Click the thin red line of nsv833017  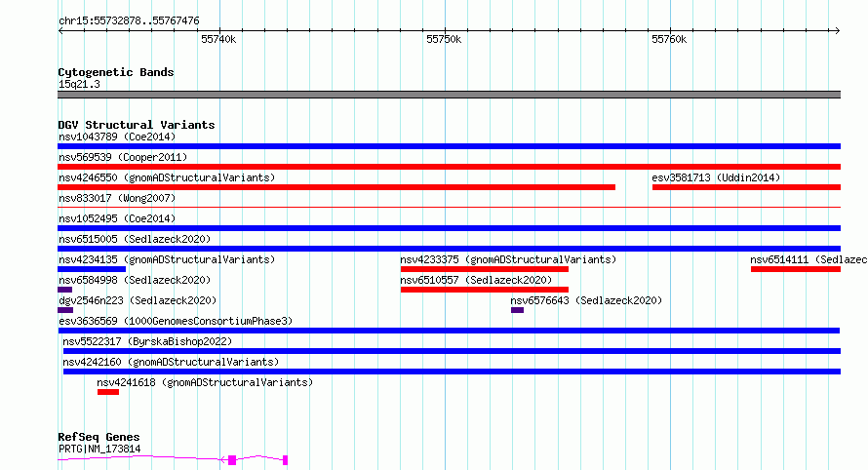449,208
